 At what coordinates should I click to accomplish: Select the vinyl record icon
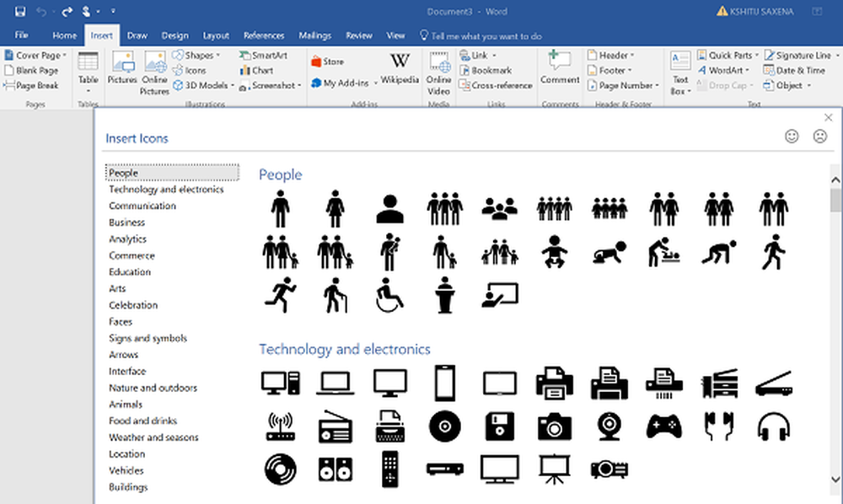point(280,469)
